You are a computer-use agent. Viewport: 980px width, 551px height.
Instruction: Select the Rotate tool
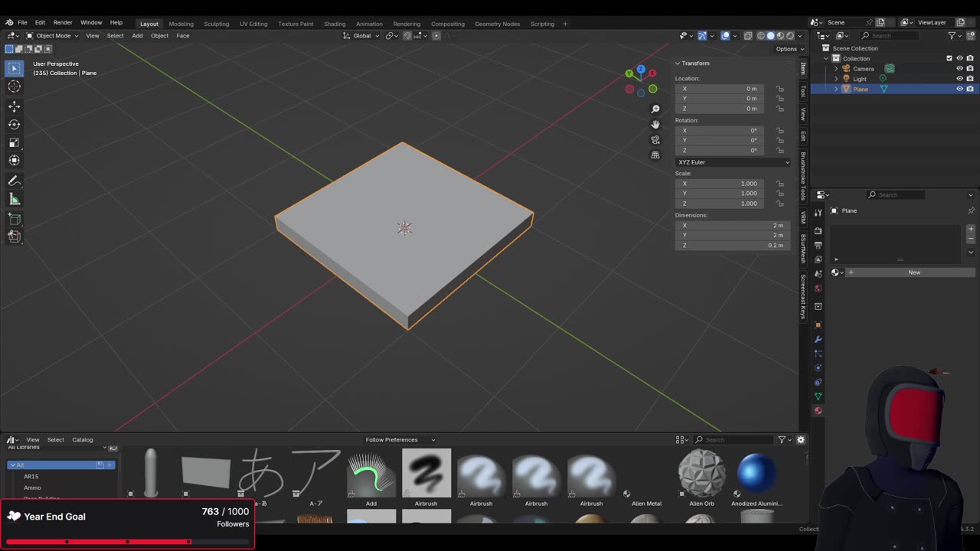coord(14,124)
